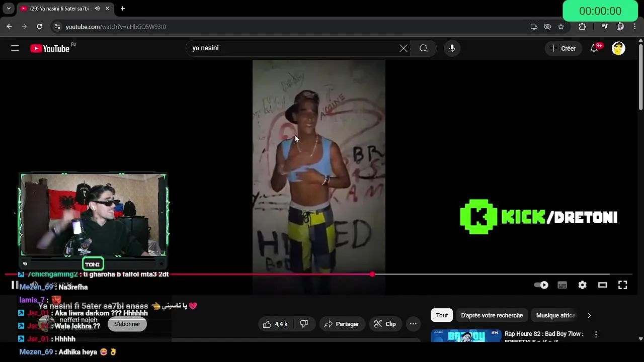The height and width of the screenshot is (362, 644).
Task: Open the browser extensions puzzle icon
Action: coord(582,27)
